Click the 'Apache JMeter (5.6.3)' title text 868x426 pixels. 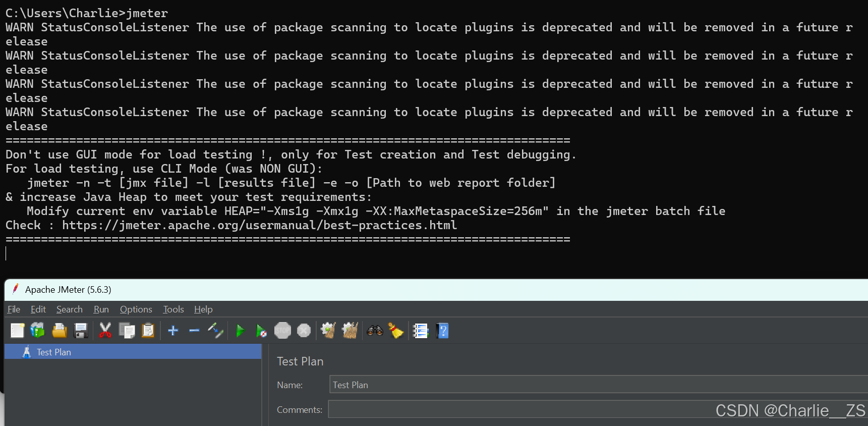68,289
